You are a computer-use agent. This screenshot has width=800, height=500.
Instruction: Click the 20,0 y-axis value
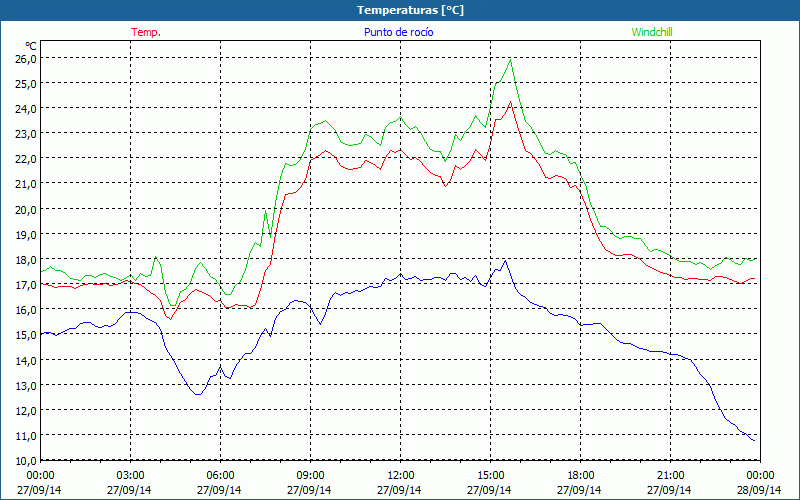27,209
